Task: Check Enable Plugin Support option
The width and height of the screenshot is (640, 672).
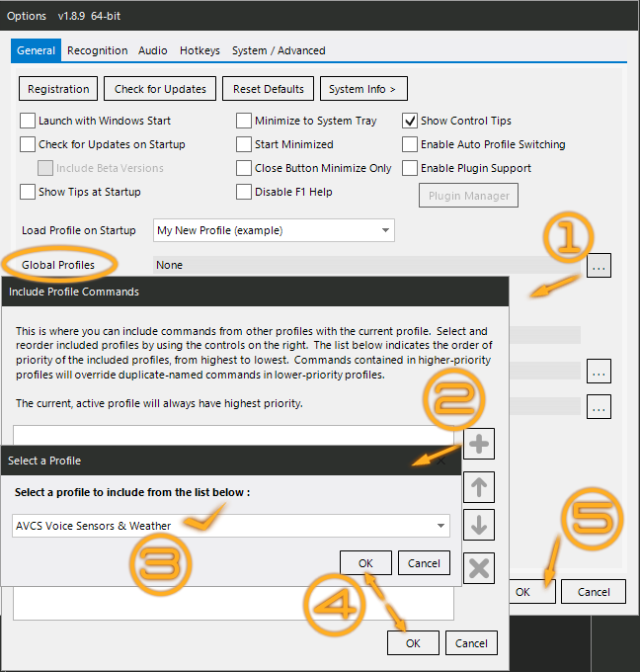Action: 410,168
